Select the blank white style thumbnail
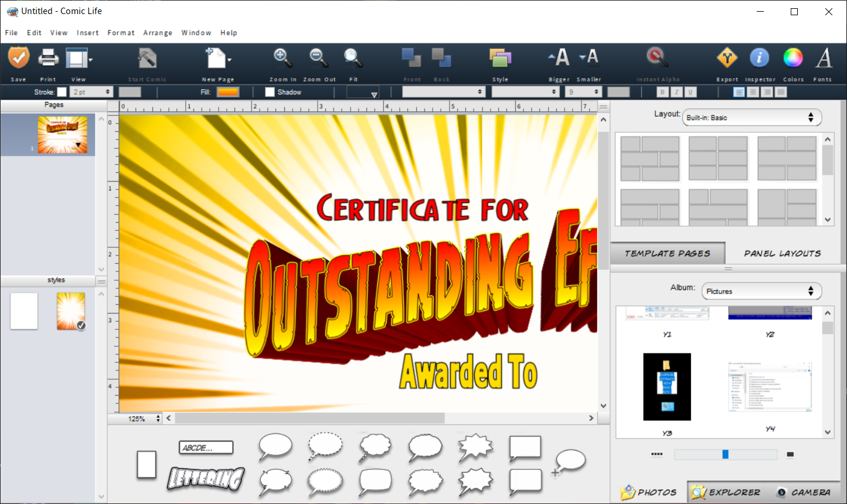Image resolution: width=847 pixels, height=504 pixels. pos(24,311)
